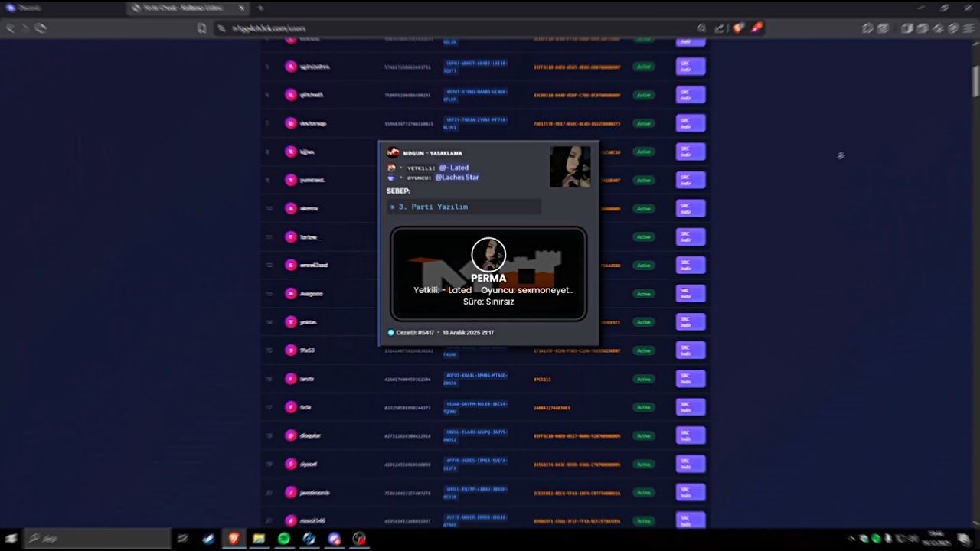
Task: Click the bookmark icon beside the address
Action: point(201,28)
